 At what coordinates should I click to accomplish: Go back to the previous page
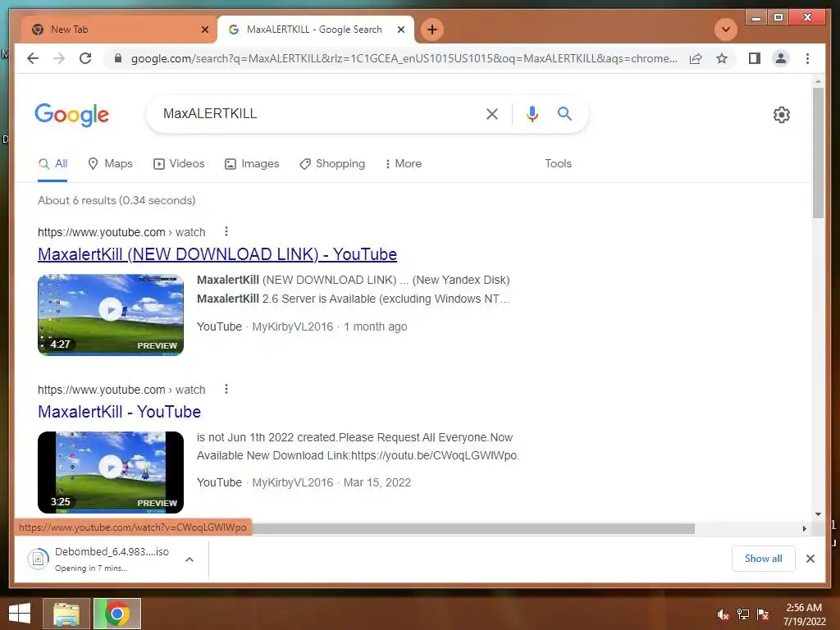point(33,58)
